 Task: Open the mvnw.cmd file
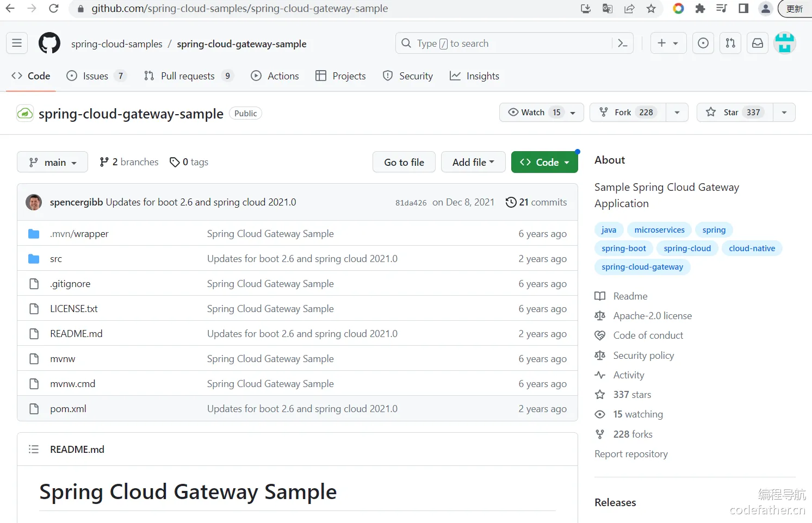72,384
